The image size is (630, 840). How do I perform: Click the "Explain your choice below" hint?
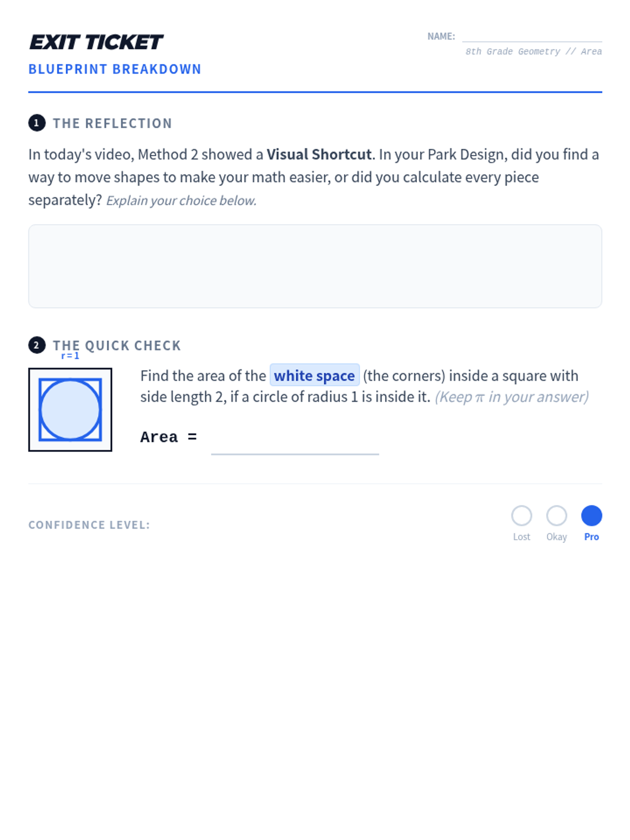click(181, 201)
